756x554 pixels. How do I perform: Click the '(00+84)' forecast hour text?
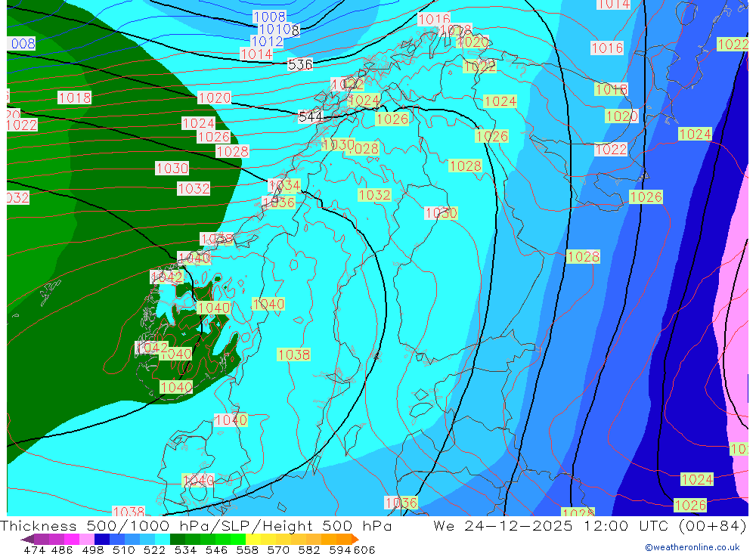point(713,525)
